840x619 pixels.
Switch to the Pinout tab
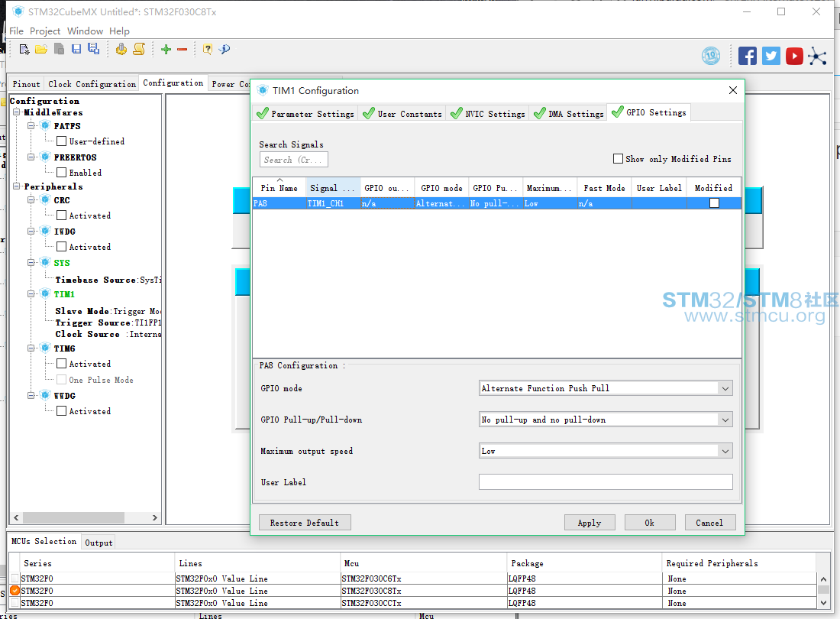tap(26, 84)
